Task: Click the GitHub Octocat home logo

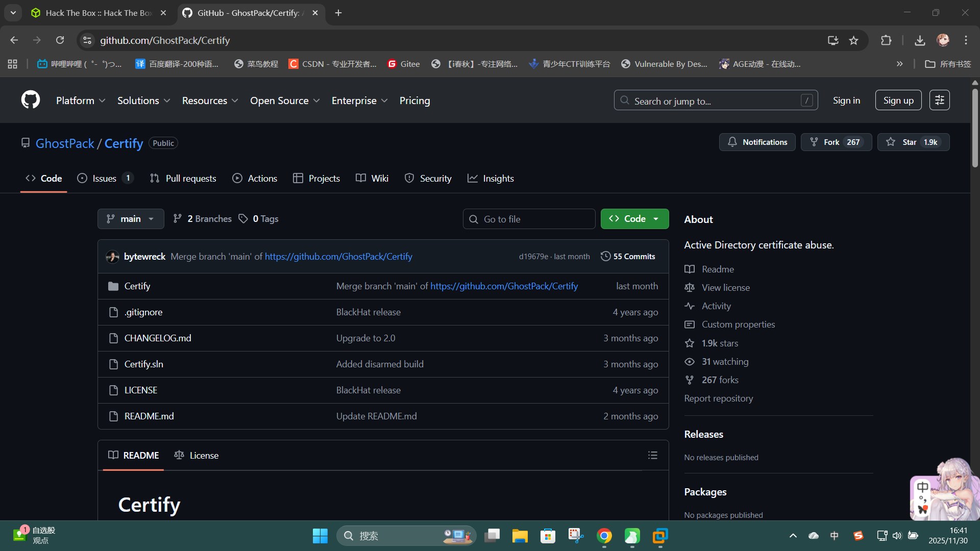Action: pos(31,100)
